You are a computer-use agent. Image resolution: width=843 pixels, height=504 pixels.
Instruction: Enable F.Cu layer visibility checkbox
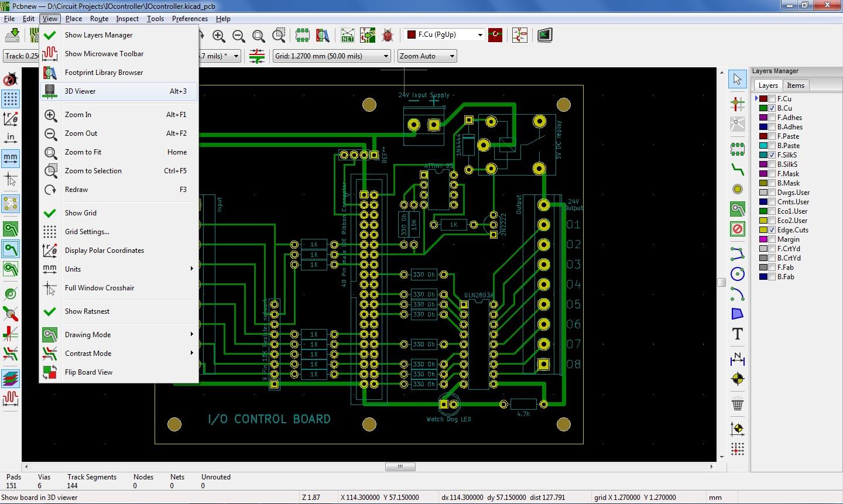(x=772, y=99)
